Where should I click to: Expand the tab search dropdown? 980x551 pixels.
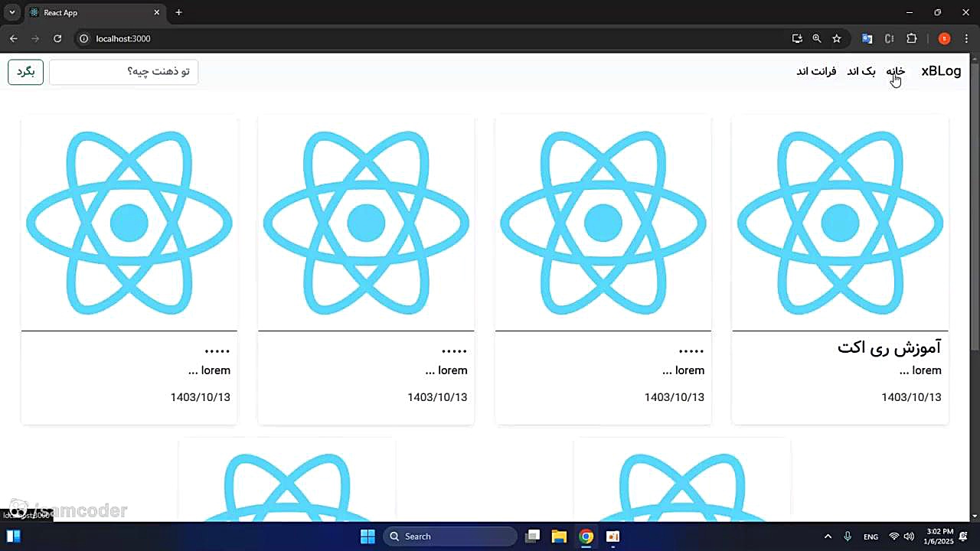12,12
